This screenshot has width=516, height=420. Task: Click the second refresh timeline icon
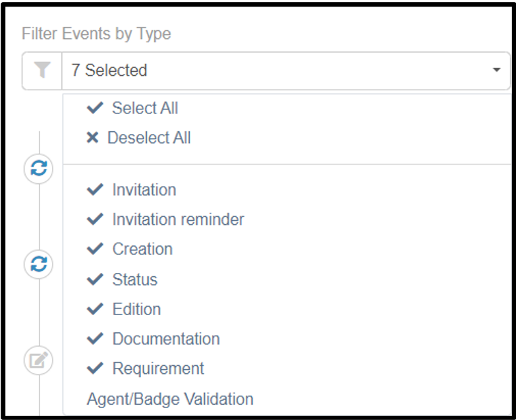(39, 264)
